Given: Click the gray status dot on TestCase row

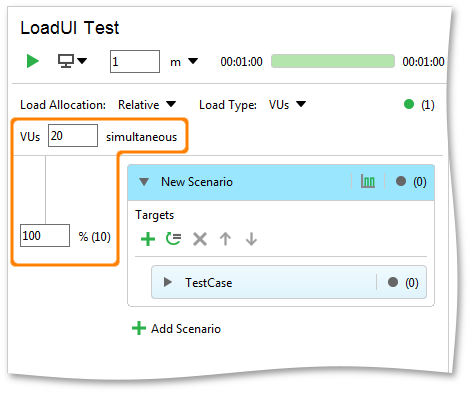Looking at the screenshot, I should coord(393,282).
